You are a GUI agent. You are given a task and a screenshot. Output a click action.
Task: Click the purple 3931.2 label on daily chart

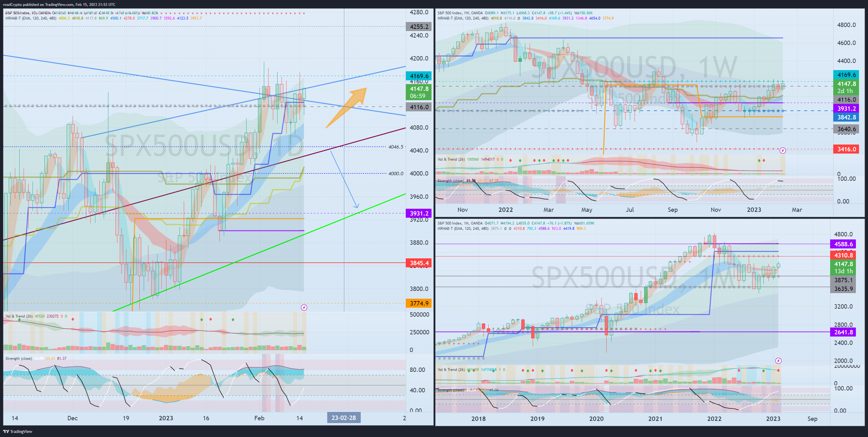(x=419, y=213)
